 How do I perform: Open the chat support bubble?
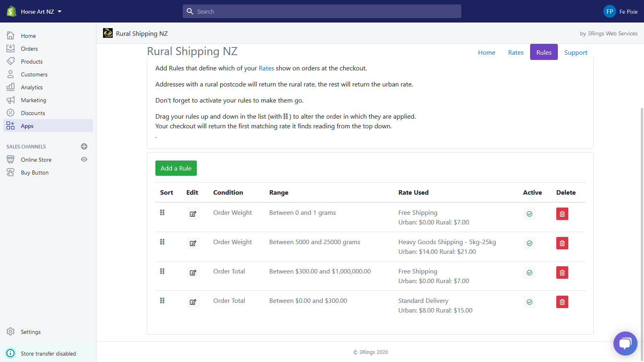tap(625, 343)
